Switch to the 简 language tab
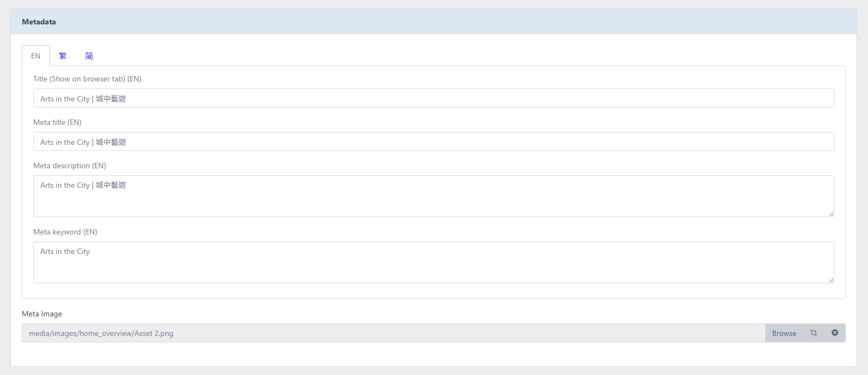 pyautogui.click(x=89, y=55)
